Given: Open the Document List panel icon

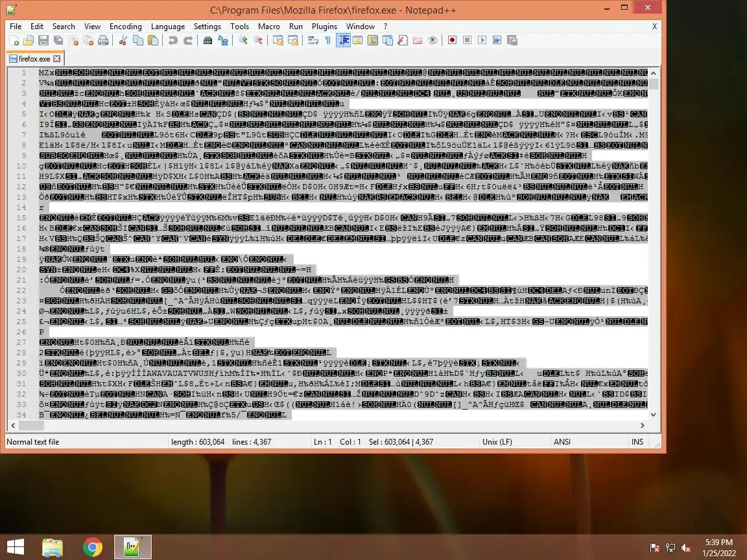Looking at the screenshot, I should click(388, 40).
